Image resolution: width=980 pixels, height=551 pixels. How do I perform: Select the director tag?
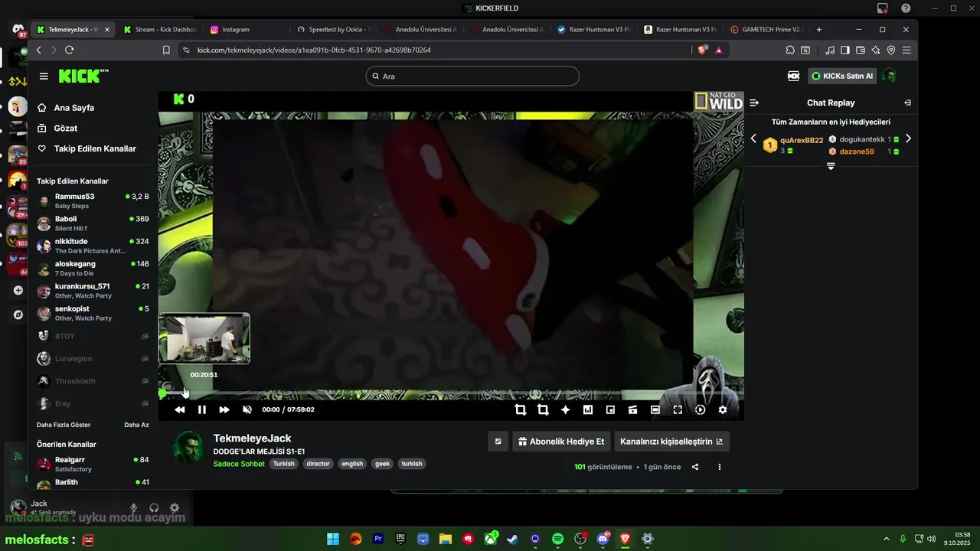pyautogui.click(x=318, y=464)
